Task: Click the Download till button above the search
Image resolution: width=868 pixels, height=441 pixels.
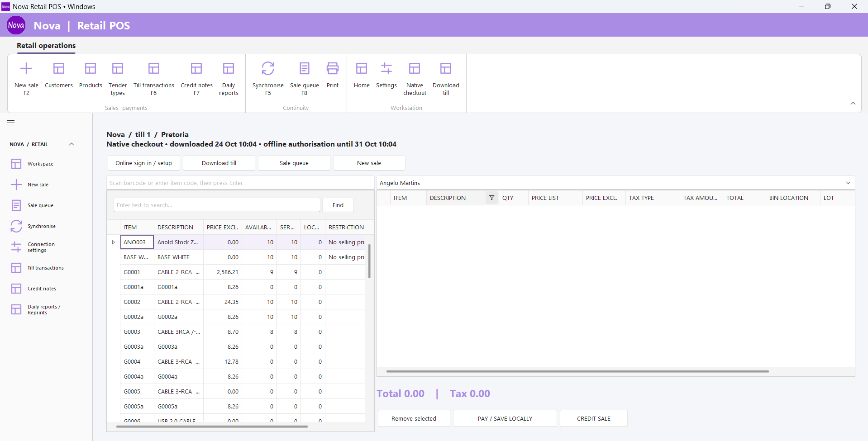Action: [219, 163]
